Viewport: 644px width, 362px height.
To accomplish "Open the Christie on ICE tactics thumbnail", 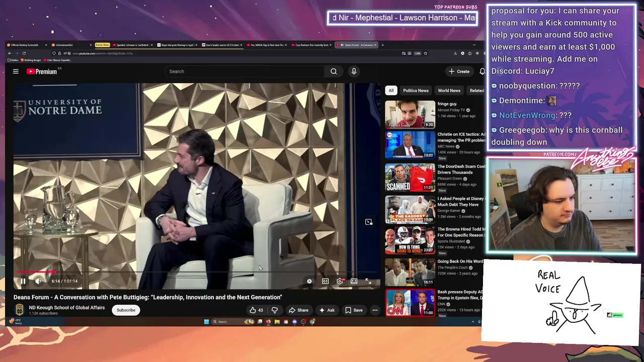I will tap(410, 145).
